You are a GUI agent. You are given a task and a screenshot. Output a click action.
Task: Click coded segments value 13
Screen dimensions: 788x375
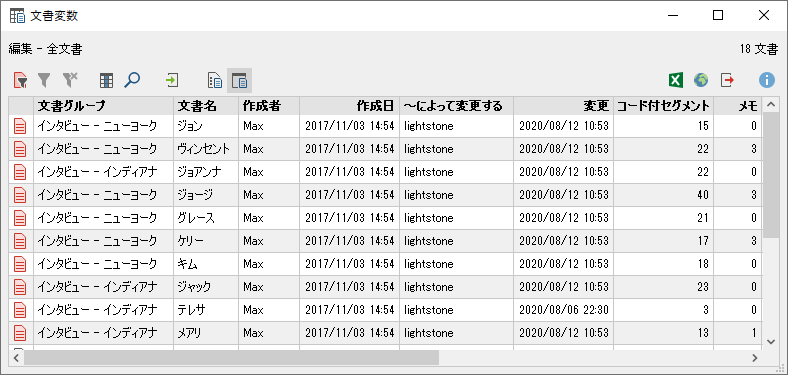(663, 333)
